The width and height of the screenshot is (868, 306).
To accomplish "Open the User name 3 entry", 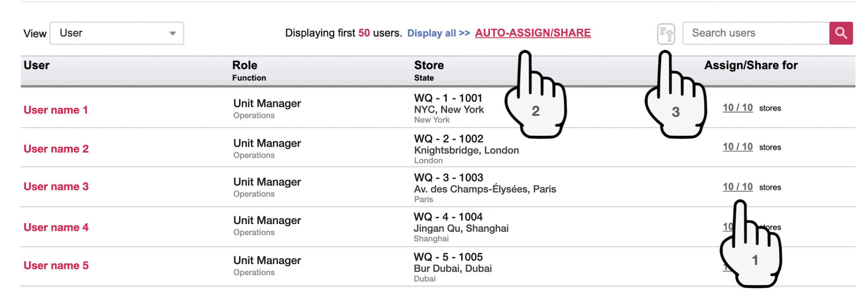I will 56,186.
